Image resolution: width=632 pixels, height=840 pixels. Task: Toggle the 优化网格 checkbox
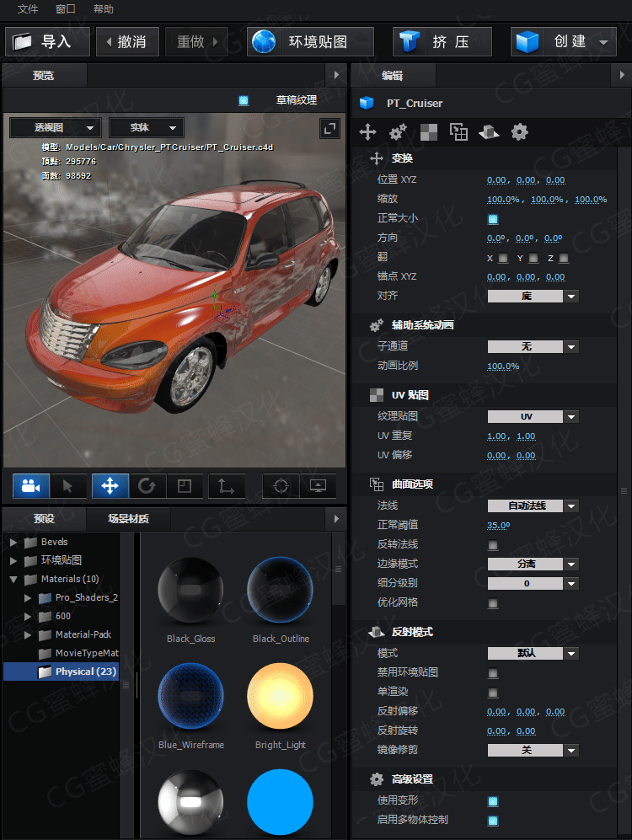493,603
